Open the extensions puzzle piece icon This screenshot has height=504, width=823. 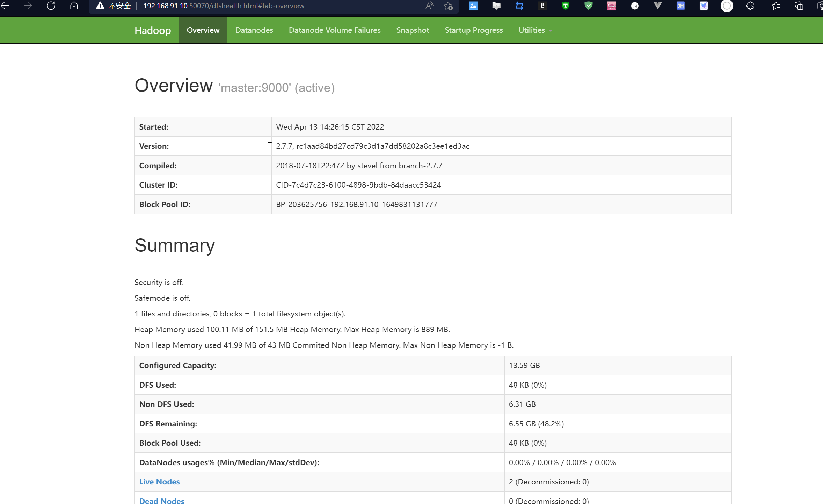click(x=750, y=6)
